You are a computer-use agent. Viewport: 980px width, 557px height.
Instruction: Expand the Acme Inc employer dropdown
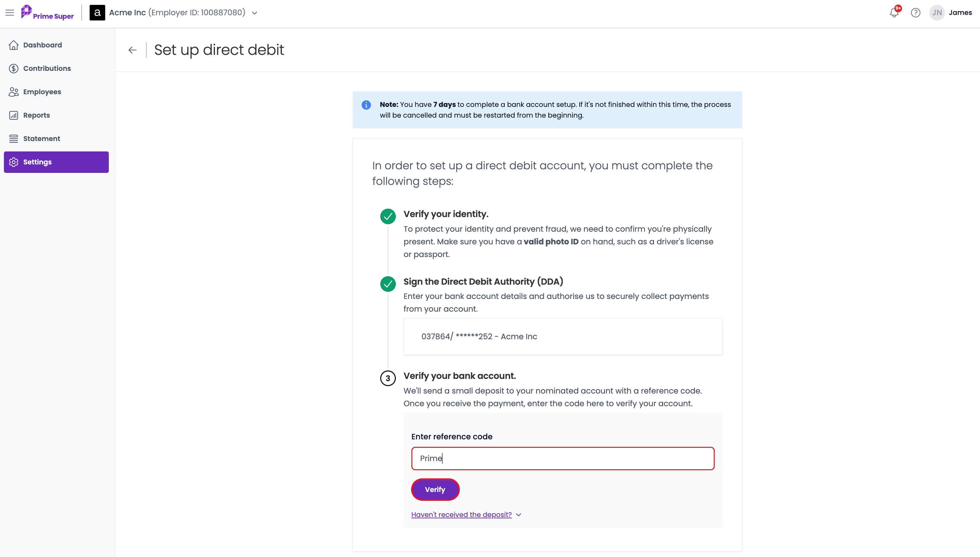[x=255, y=13]
